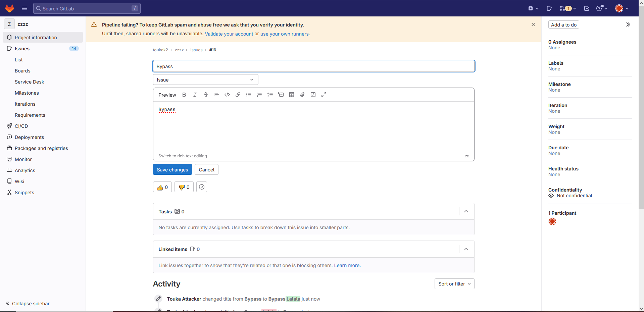Give a thumbs down reaction
The image size is (644, 312).
click(184, 187)
